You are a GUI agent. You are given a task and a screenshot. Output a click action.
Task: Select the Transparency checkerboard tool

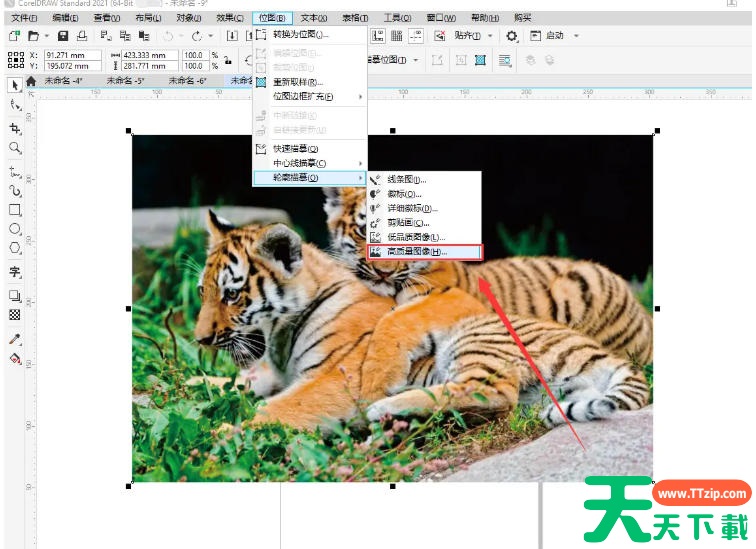tap(15, 314)
